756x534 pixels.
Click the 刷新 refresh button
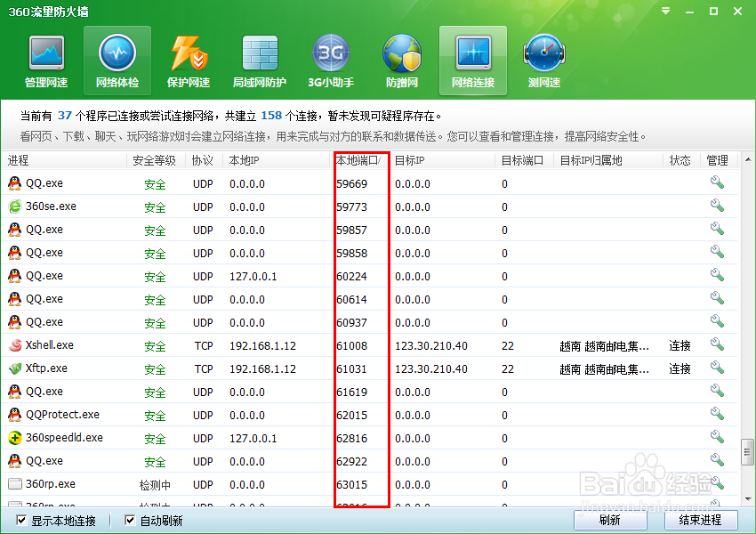(x=610, y=520)
